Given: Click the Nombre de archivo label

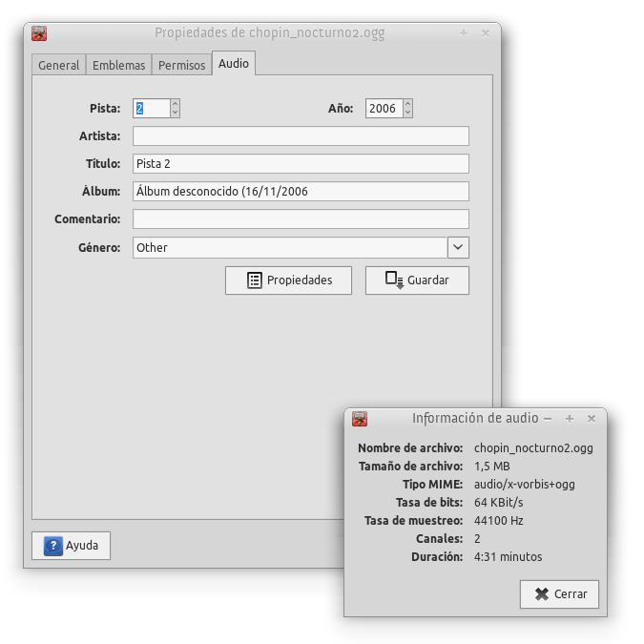Looking at the screenshot, I should (410, 448).
